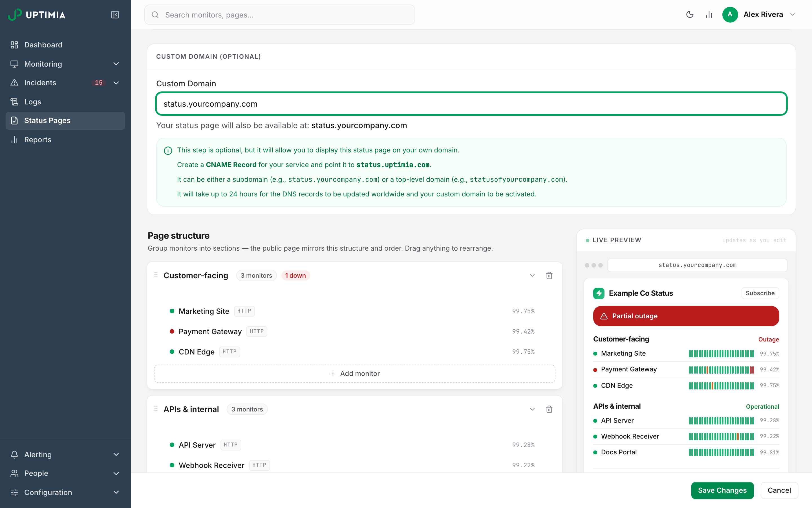Click the Incidents 15 count badge
812x508 pixels.
tap(99, 83)
